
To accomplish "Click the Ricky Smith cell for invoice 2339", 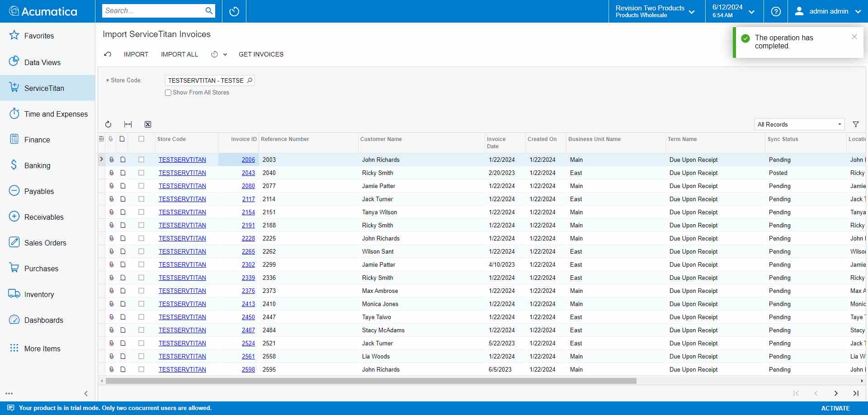I will tap(377, 278).
